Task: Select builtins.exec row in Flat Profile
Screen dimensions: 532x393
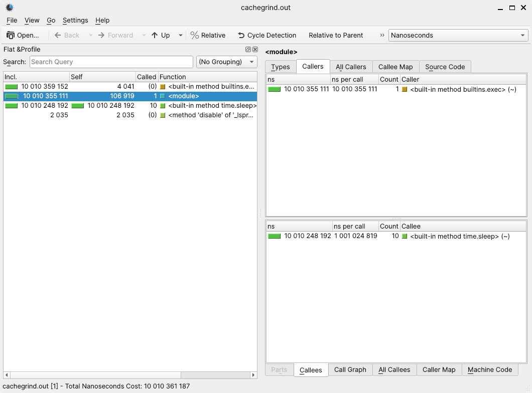Action: 130,86
